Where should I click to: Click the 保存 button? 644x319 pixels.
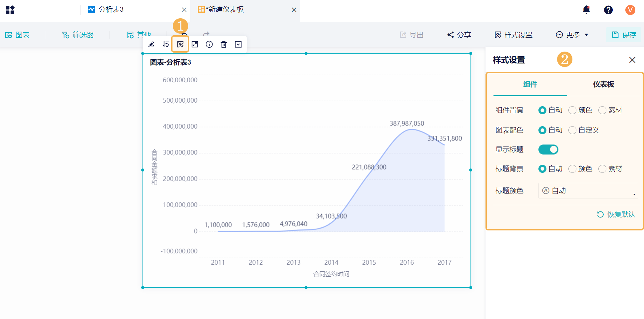624,35
